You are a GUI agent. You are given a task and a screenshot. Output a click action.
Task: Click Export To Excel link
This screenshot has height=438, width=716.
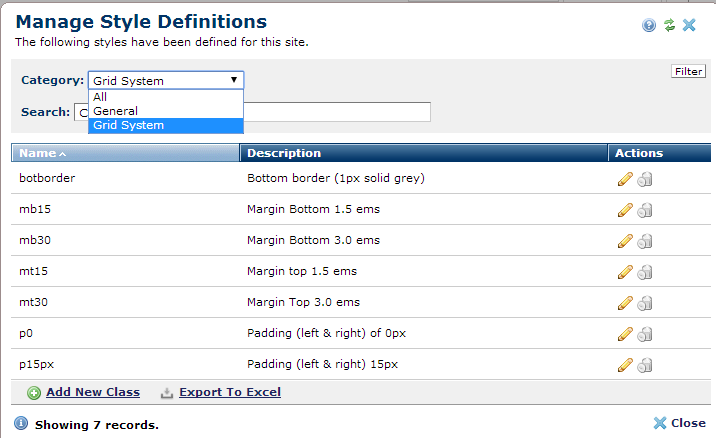pos(229,392)
